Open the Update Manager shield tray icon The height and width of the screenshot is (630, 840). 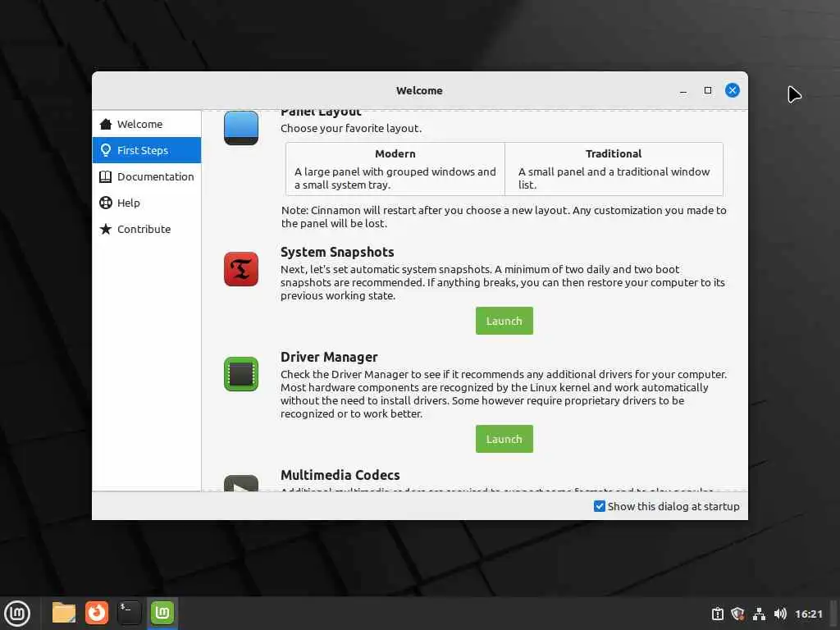pos(737,614)
